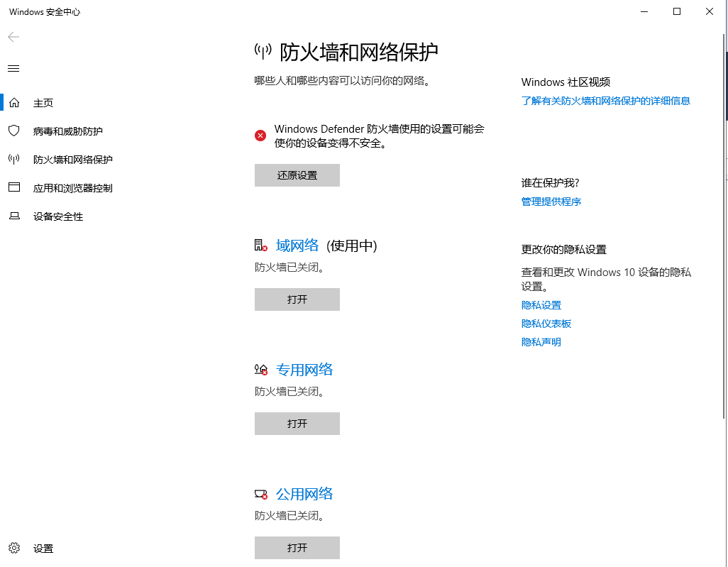Image resolution: width=728 pixels, height=567 pixels.
Task: Click the Windows 社区视频 heading
Action: click(x=566, y=82)
